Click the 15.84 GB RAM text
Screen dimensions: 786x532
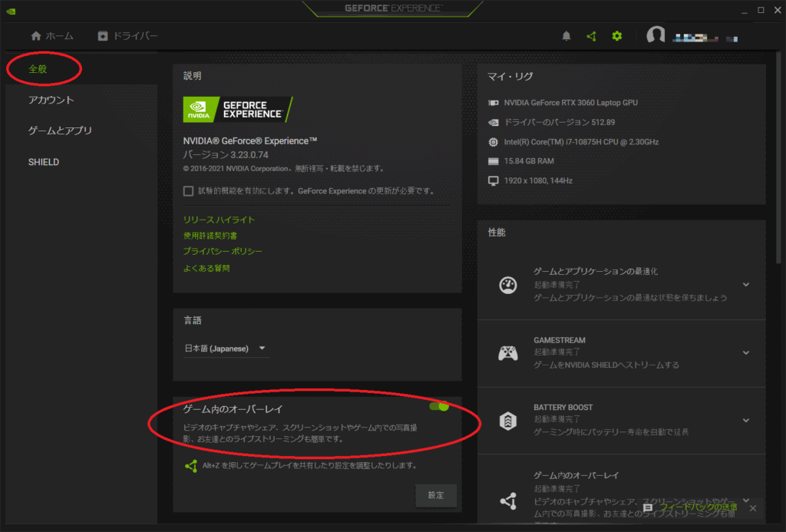click(529, 161)
